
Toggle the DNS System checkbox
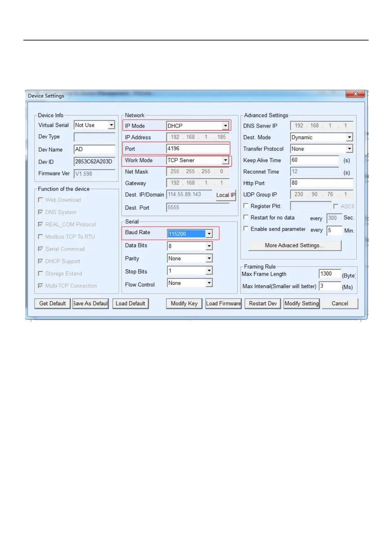coord(40,212)
